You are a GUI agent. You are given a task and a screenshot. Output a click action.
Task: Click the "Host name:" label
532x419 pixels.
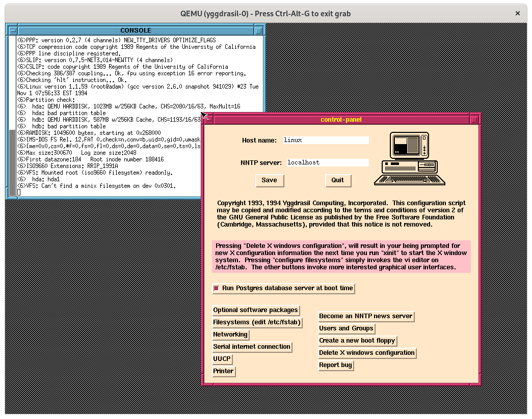tap(259, 141)
